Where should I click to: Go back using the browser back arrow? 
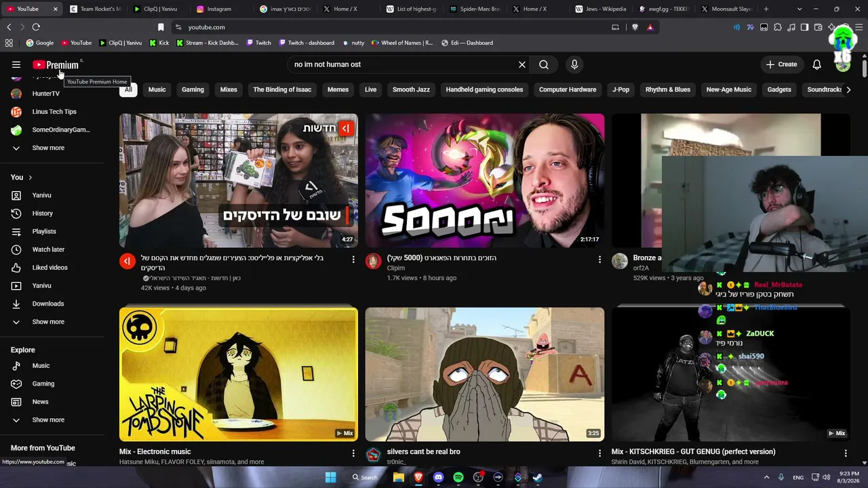point(9,27)
